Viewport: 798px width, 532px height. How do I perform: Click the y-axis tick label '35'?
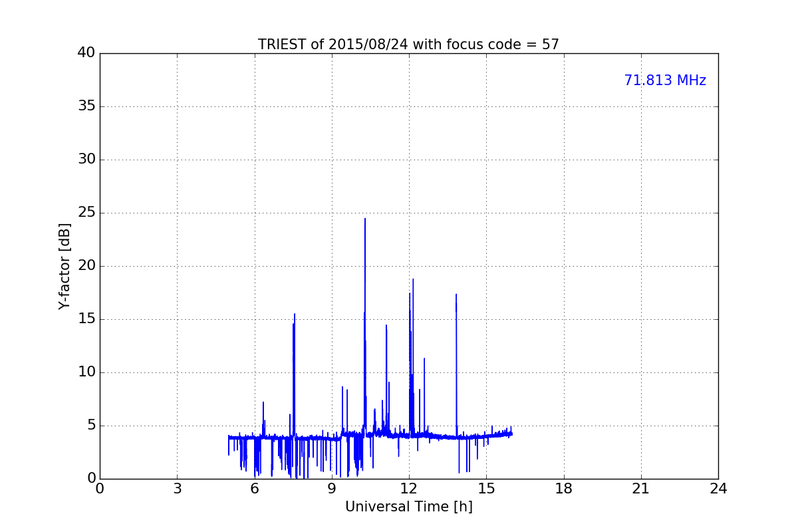point(86,106)
